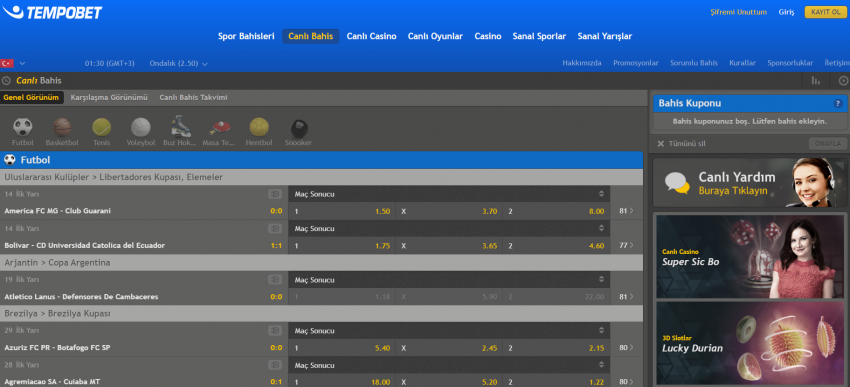
Task: Select the Futbol sport icon
Action: tap(23, 127)
